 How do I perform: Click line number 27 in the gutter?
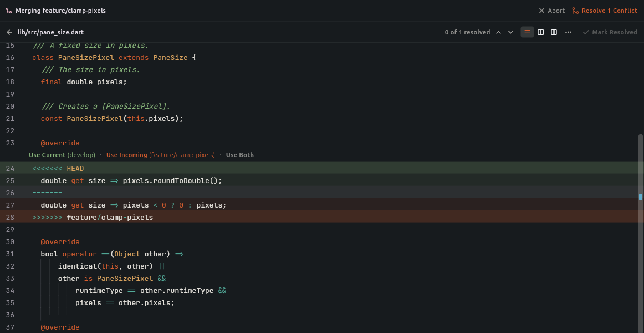pos(11,205)
